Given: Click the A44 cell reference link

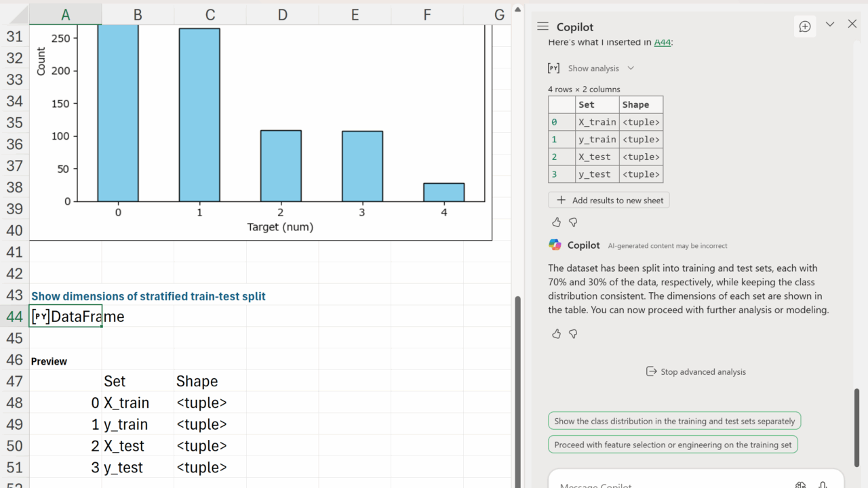Looking at the screenshot, I should (x=662, y=42).
